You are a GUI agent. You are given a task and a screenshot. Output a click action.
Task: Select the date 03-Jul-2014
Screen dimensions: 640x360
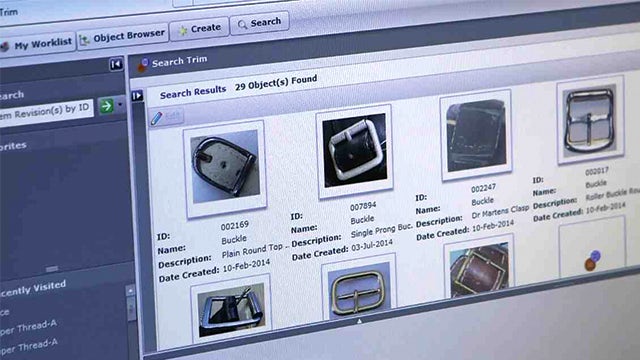click(x=371, y=246)
